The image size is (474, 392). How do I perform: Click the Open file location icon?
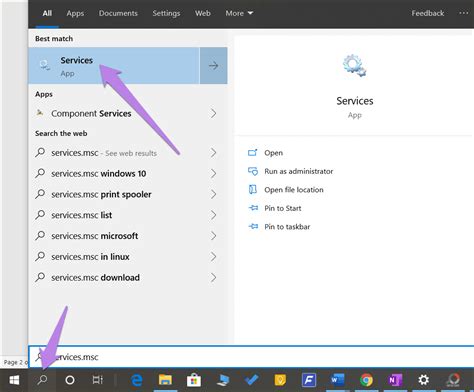pos(253,190)
